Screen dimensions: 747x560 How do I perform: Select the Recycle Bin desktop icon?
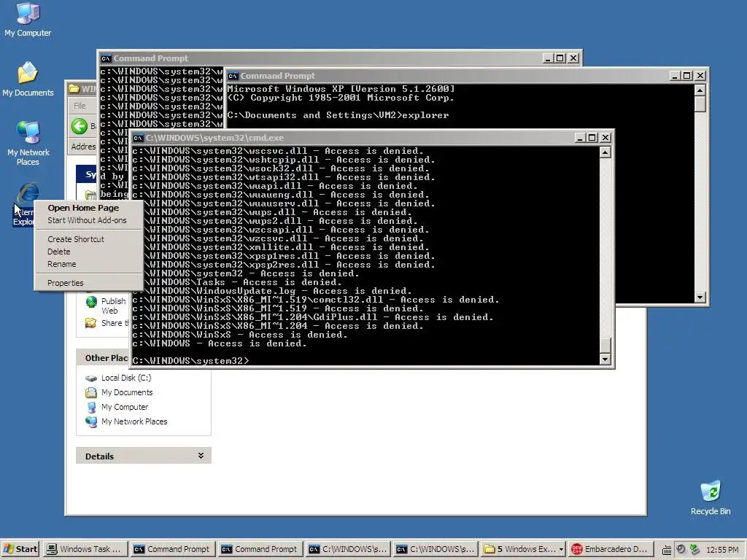711,498
